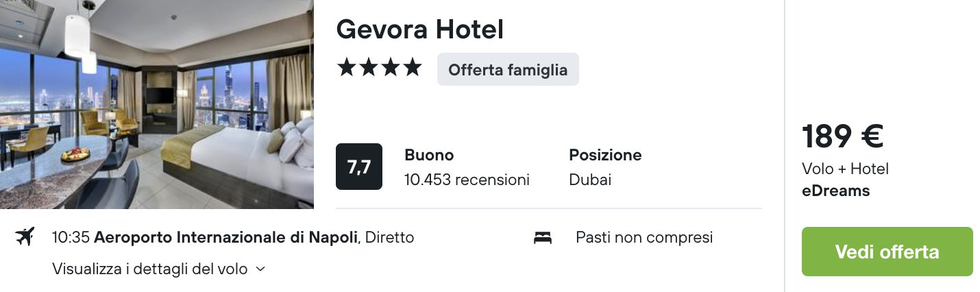Viewport: 980px width, 292px height.
Task: Click the four-star rating icons
Action: 379,68
